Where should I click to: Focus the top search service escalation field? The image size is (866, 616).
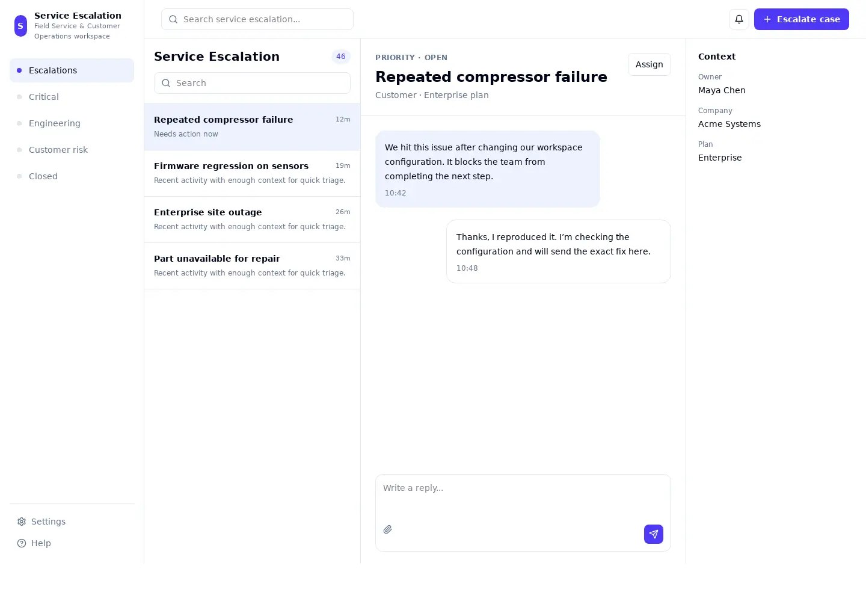[x=257, y=19]
